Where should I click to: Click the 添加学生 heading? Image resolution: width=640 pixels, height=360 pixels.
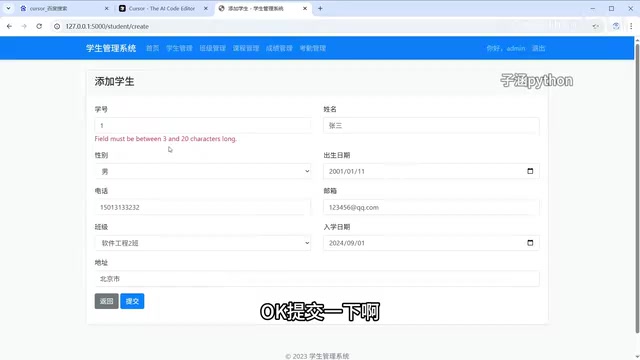(115, 82)
